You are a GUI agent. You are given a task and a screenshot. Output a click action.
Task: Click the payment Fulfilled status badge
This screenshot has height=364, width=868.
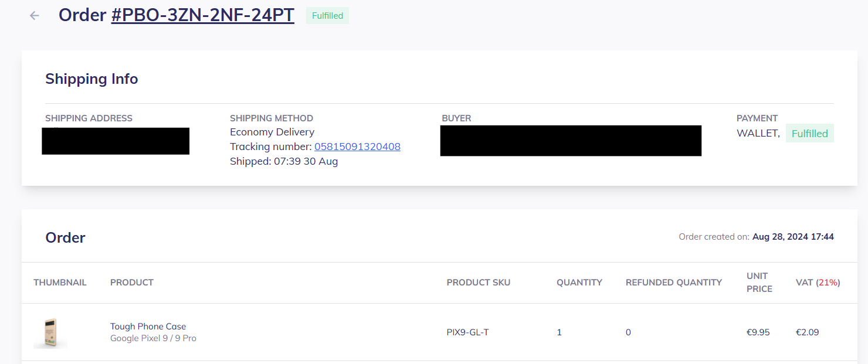[x=809, y=134]
